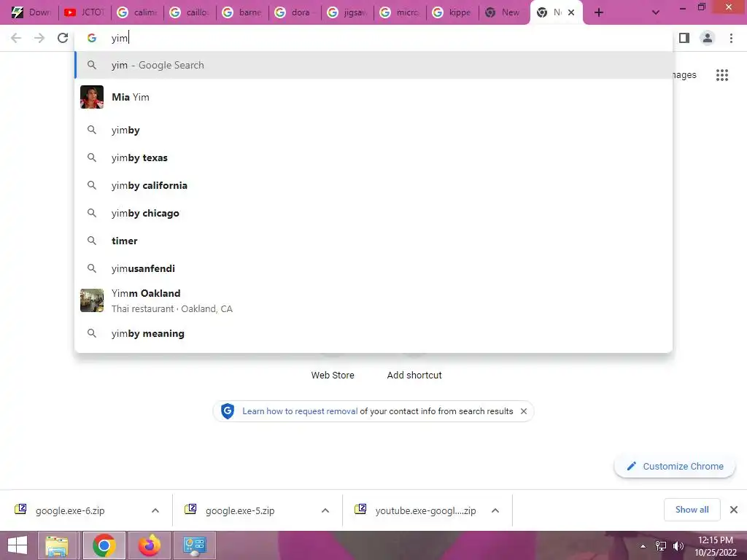The height and width of the screenshot is (560, 747).
Task: Open Chrome's three-dot menu
Action: click(x=731, y=38)
